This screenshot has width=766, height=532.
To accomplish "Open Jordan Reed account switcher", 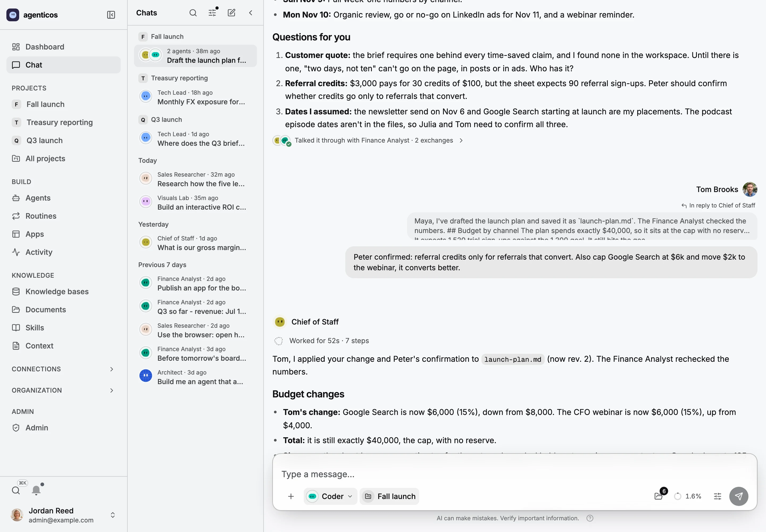I will tap(63, 515).
